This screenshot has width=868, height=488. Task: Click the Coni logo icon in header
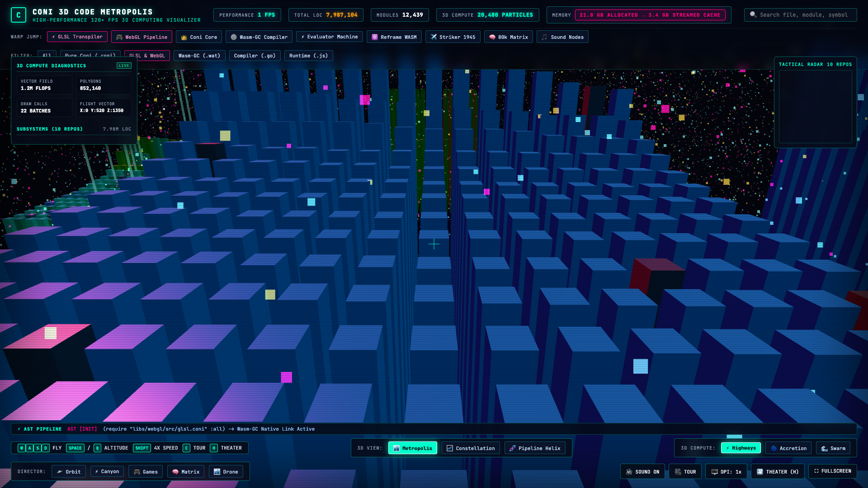point(19,15)
